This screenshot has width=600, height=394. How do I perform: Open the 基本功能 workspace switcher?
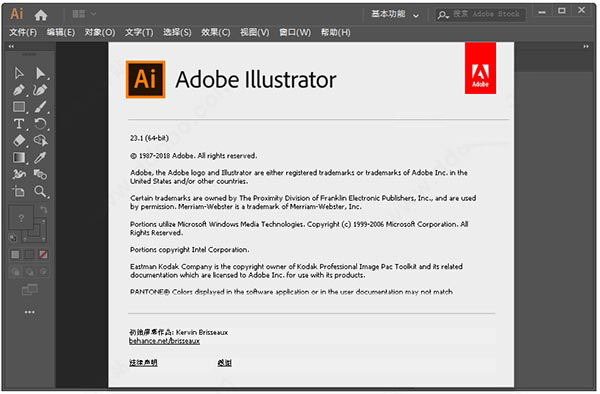coord(395,15)
